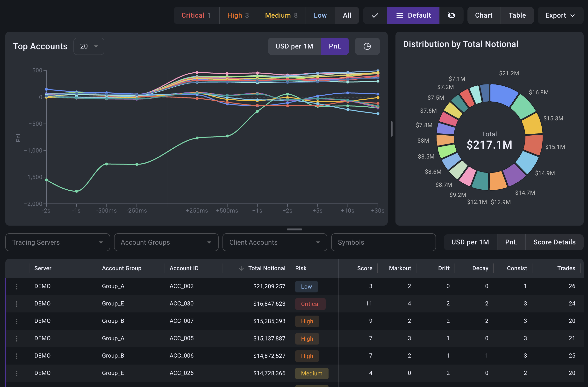Open row menu for ACC_007
Image resolution: width=588 pixels, height=387 pixels.
click(x=17, y=321)
